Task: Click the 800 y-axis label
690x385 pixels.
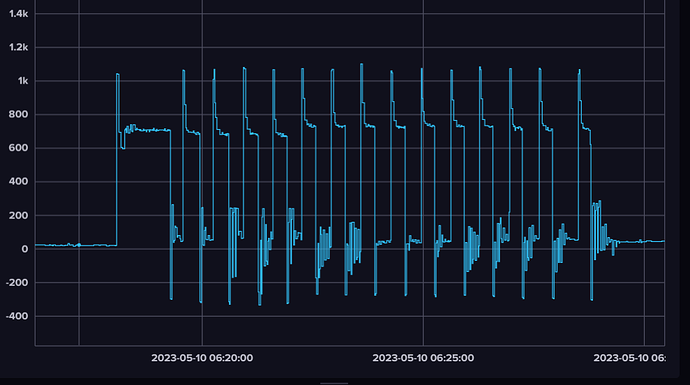Action: (x=18, y=114)
